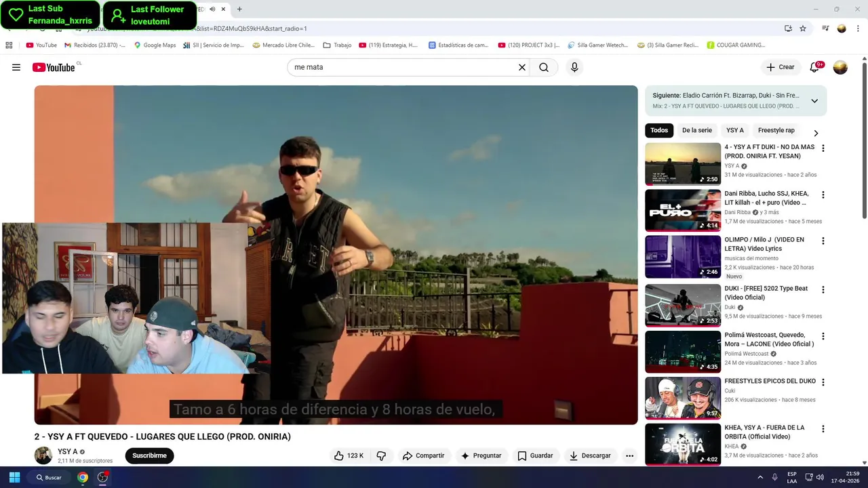The image size is (868, 488).
Task: Open Chrome from the taskbar
Action: point(83,477)
